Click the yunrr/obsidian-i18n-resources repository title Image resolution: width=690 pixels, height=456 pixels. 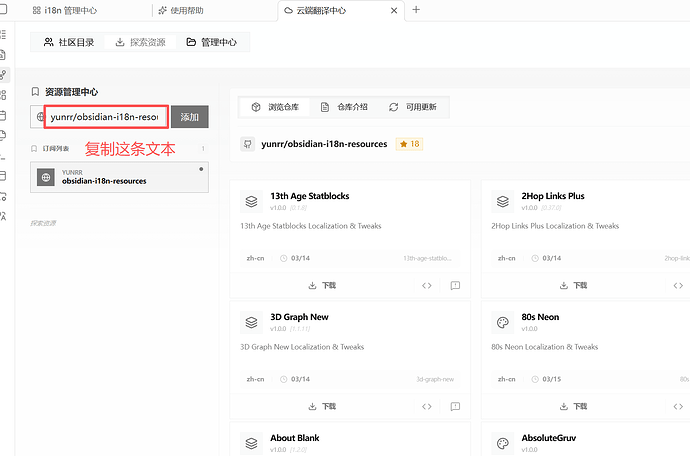click(324, 144)
